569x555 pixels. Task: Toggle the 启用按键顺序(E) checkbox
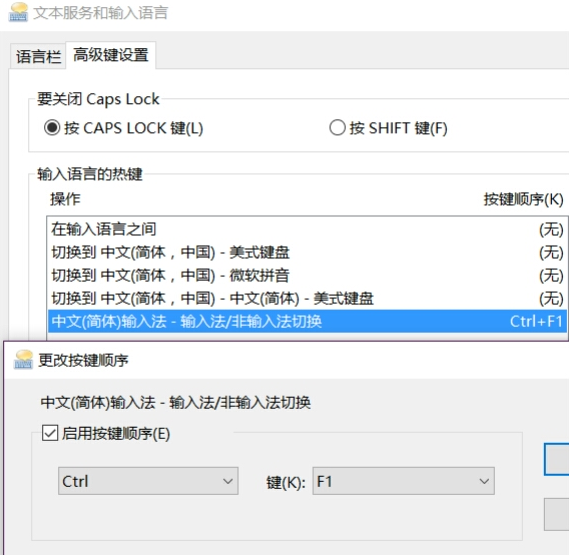(50, 433)
